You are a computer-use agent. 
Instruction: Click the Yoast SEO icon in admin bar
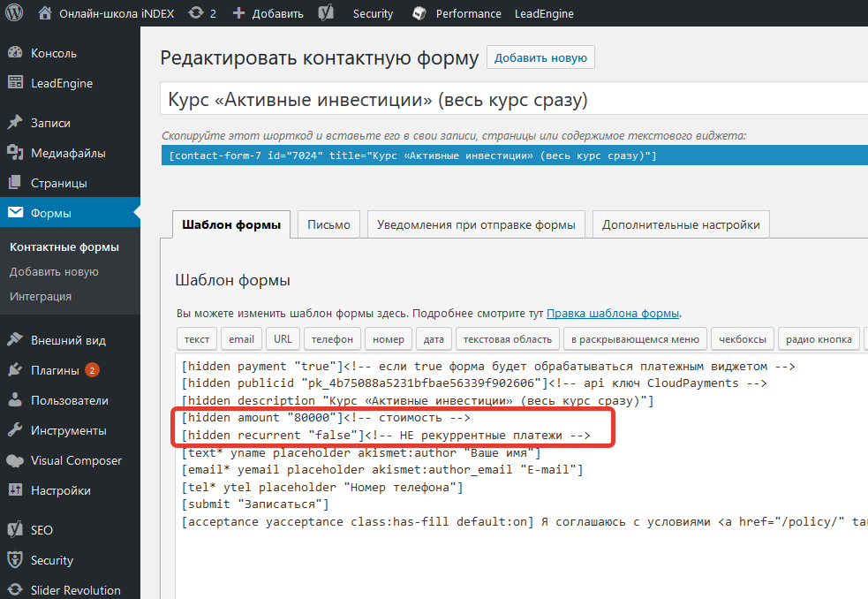pos(326,13)
